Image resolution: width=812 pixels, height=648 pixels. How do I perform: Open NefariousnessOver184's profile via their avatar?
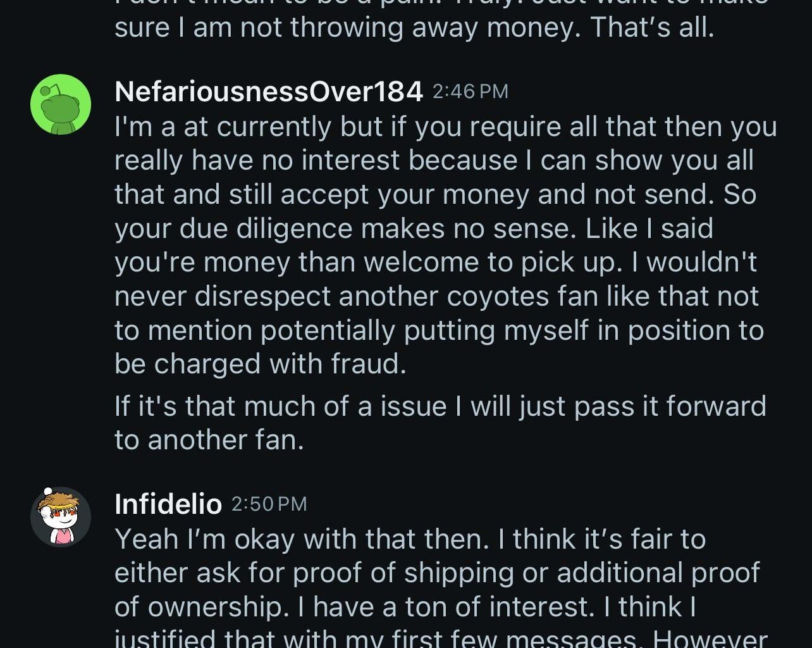pos(61,103)
